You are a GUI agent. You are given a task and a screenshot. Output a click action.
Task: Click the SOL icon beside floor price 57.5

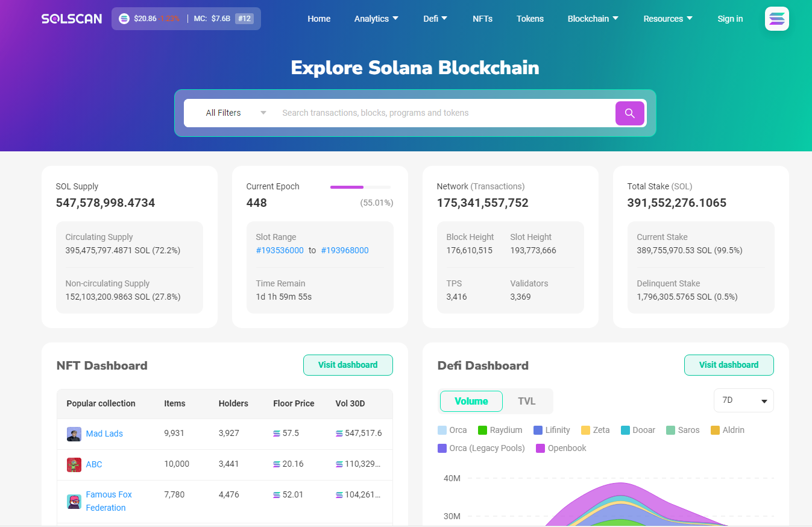tap(277, 434)
